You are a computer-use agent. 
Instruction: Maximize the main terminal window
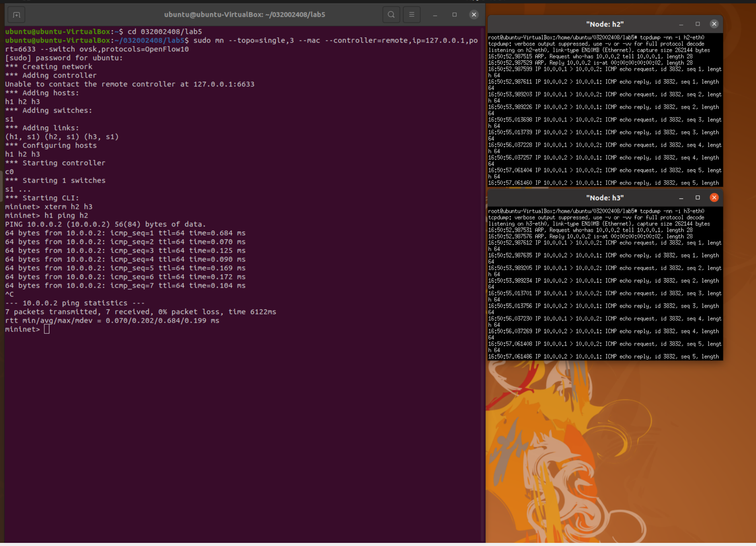tap(454, 15)
